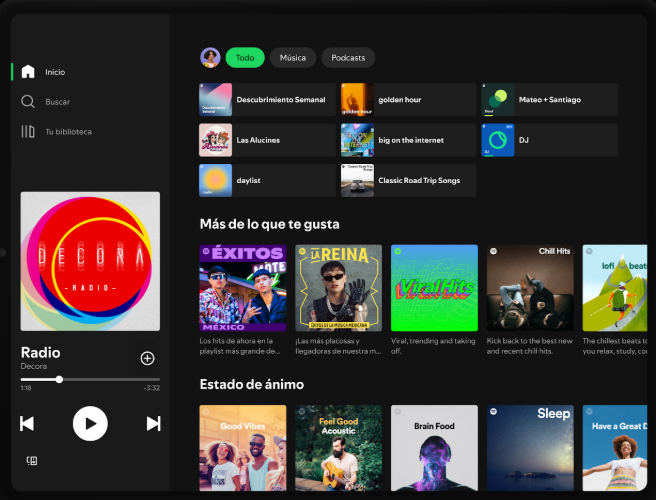656x500 pixels.
Task: Skip to the next track
Action: 153,424
